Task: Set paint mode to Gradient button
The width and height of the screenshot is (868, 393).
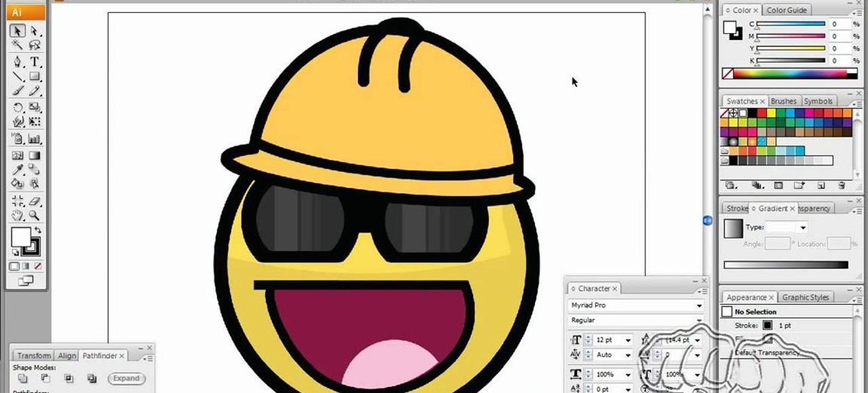Action: pyautogui.click(x=26, y=266)
